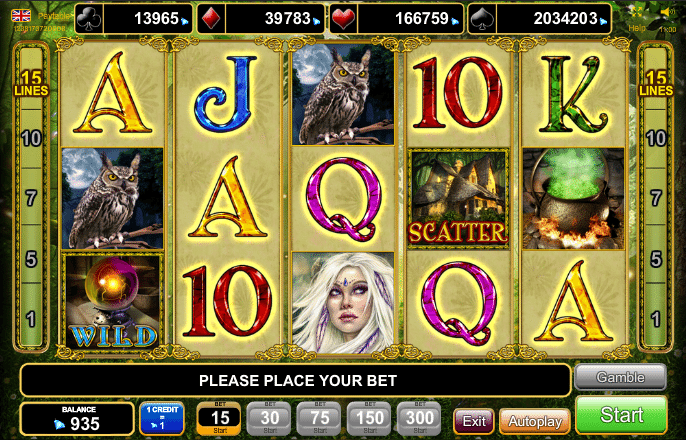Place bet of 300 and start
Viewport: 686px width, 440px height.
420,418
